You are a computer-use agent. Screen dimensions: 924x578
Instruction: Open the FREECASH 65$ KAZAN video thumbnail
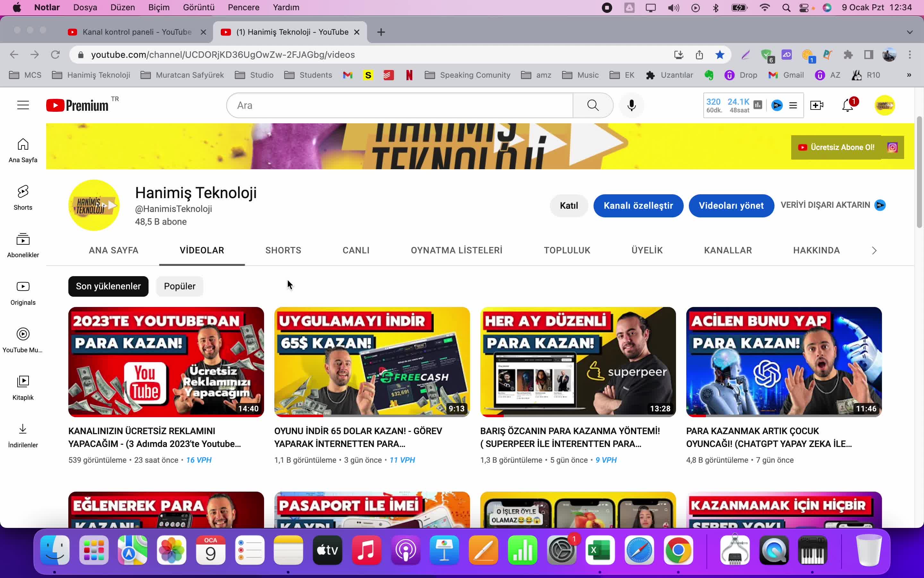pos(372,362)
